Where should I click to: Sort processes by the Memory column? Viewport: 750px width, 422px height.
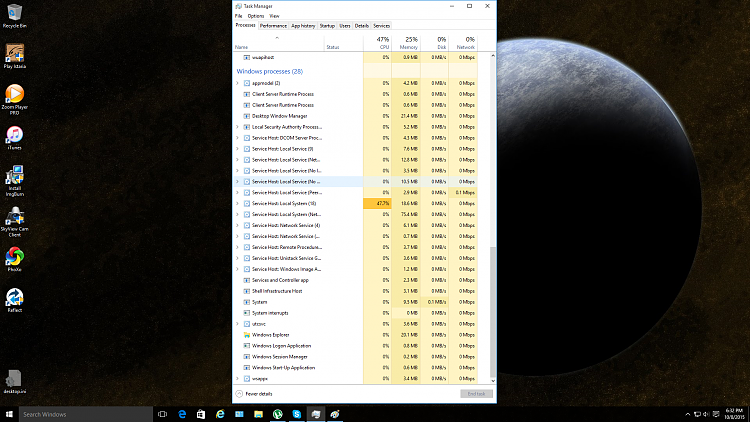406,43
